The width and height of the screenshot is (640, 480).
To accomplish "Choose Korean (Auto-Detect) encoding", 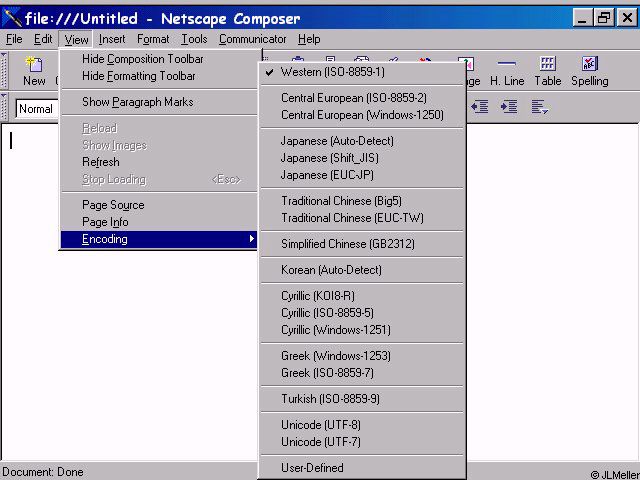I will coord(362,270).
